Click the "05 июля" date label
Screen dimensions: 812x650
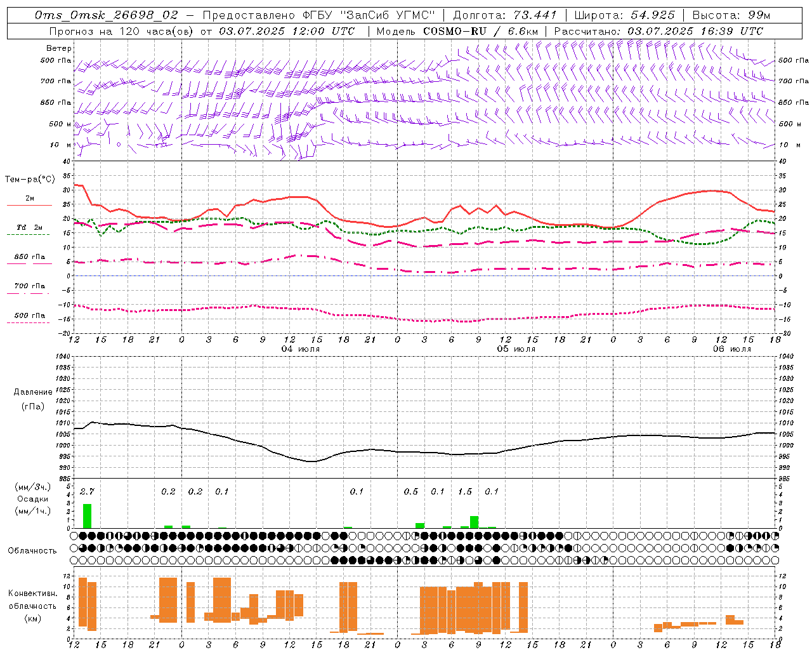click(x=516, y=349)
